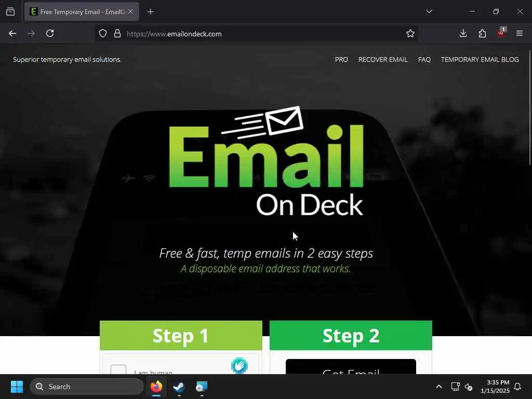
Task: Click the Get Email button
Action: (x=351, y=367)
